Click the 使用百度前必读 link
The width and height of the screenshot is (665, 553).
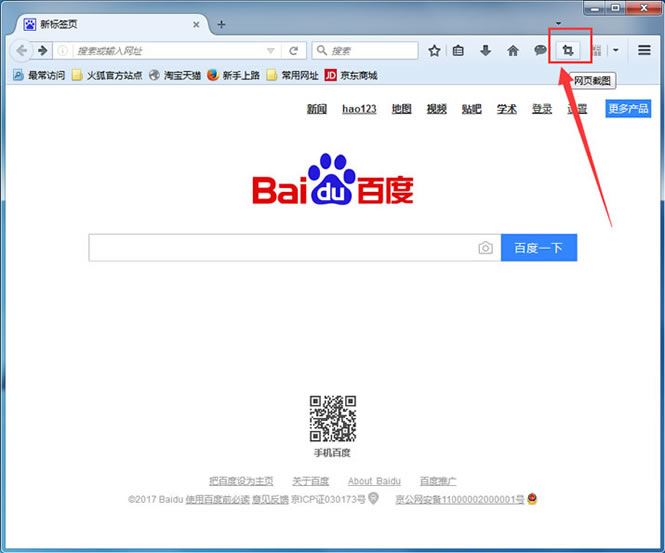pos(217,500)
